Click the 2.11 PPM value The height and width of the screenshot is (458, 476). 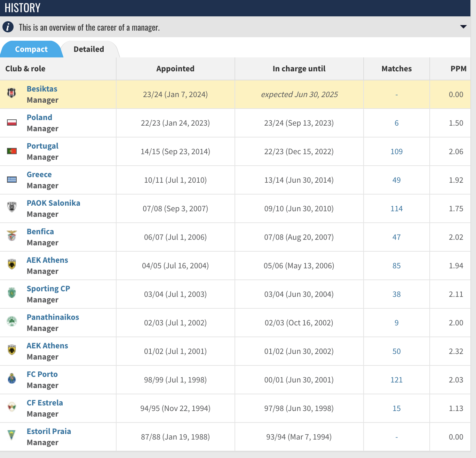[456, 294]
